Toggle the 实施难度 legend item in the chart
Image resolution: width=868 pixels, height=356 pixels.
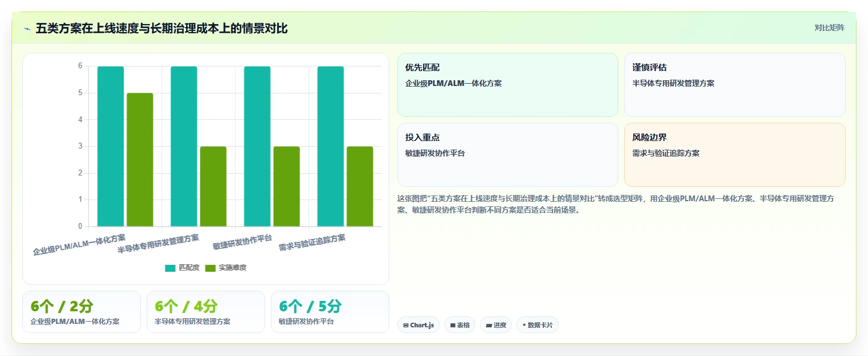226,268
